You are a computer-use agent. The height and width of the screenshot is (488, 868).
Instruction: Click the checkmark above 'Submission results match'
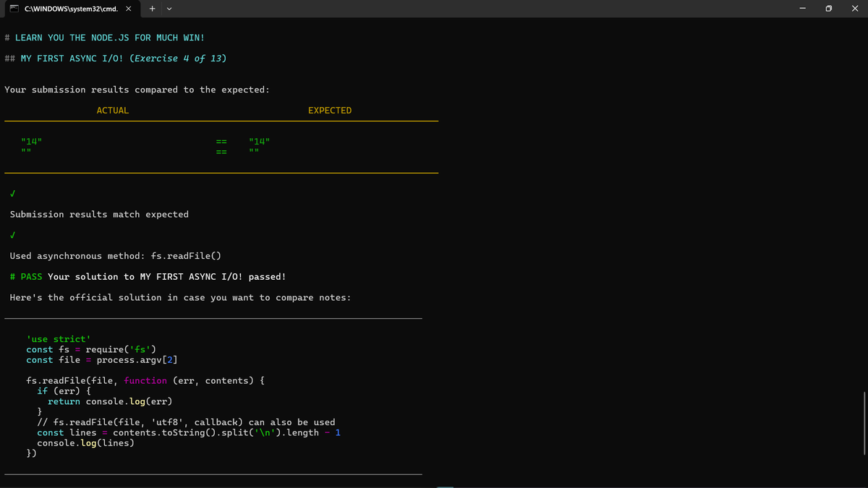(13, 194)
